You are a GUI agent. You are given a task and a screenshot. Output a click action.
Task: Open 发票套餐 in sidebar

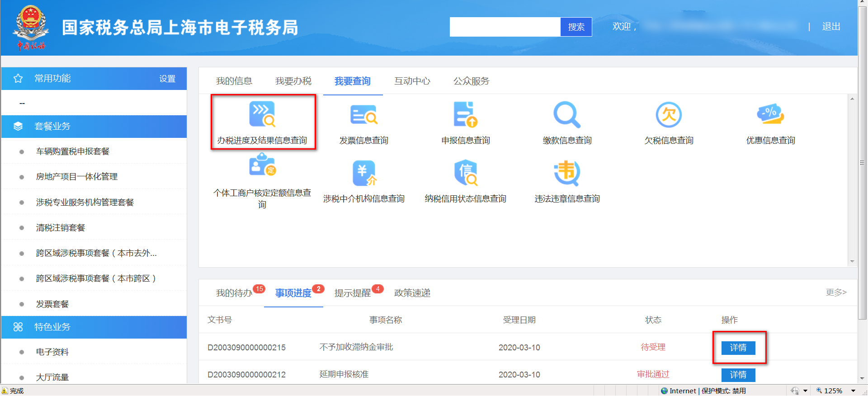[52, 304]
